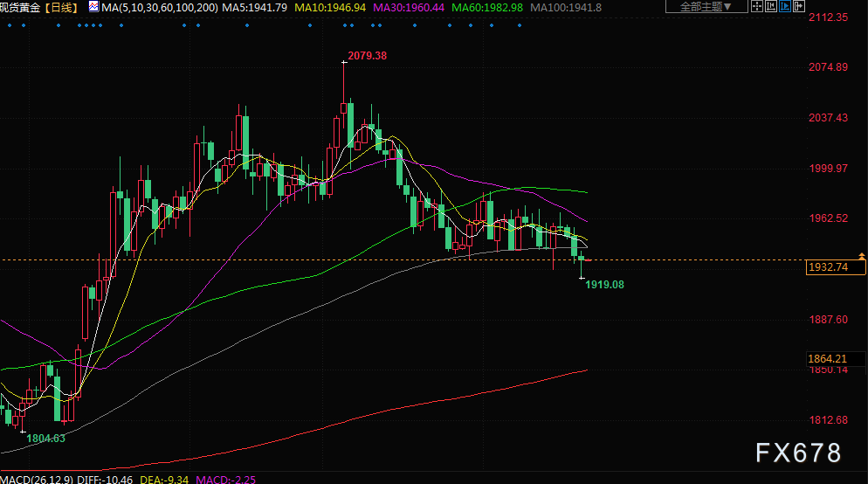This screenshot has height=484, width=868.
Task: Toggle the blue play-forward chart icon
Action: pos(784,7)
